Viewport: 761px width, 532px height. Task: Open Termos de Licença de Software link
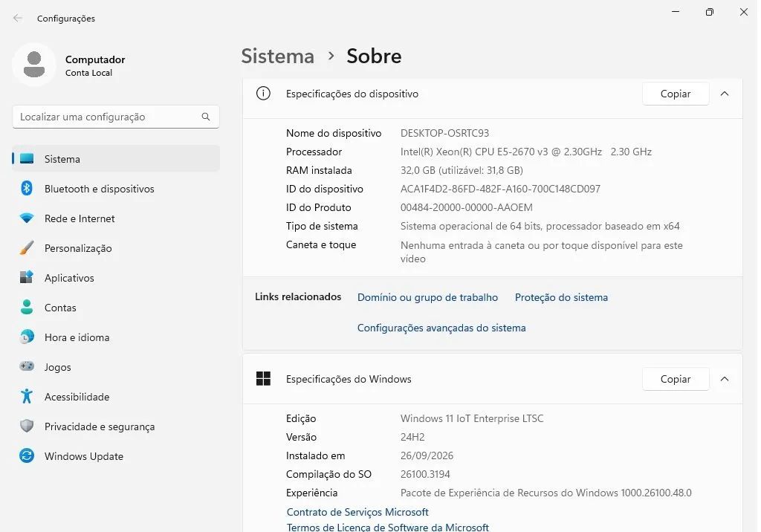[388, 527]
